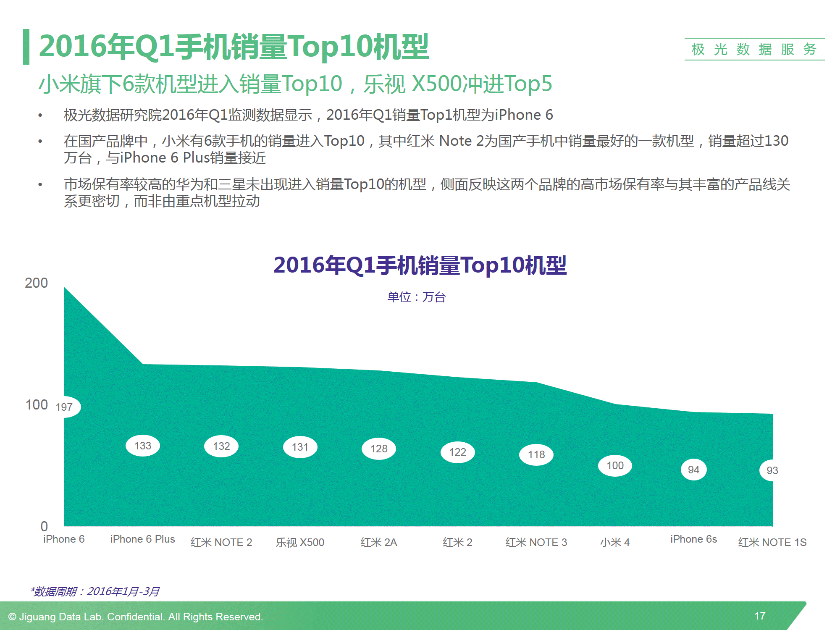Viewport: 840px width, 630px height.
Task: Select the 红米 NOTE 3 axis label
Action: tap(536, 542)
